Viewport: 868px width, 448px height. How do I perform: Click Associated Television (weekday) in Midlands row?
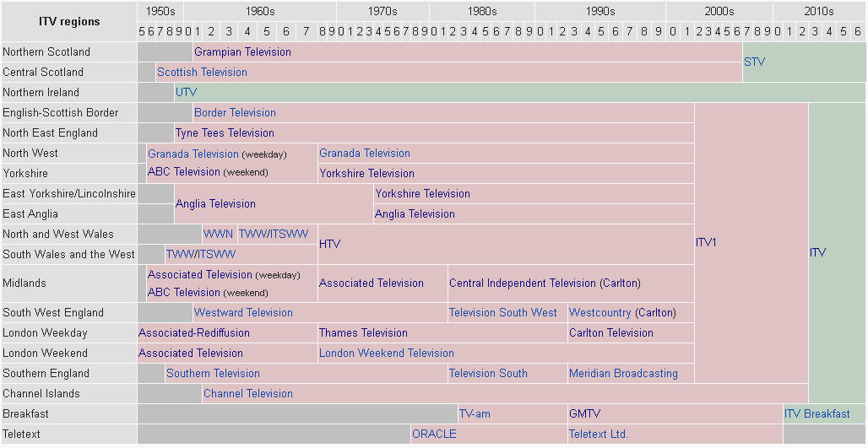tap(200, 274)
